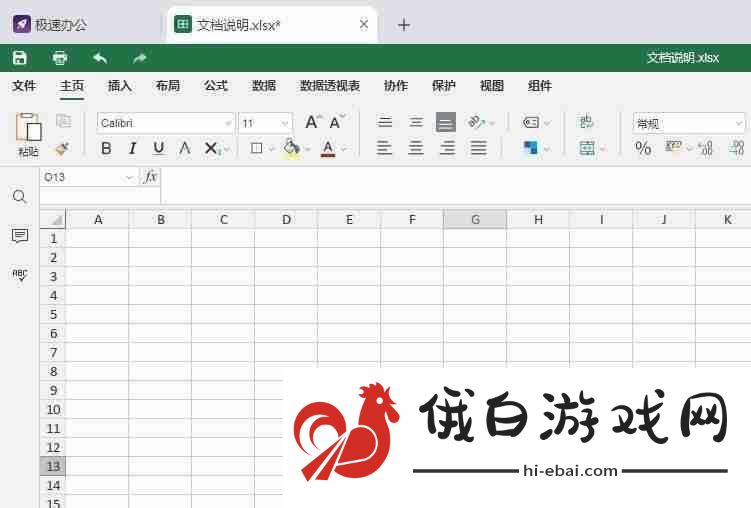Expand the merge cells dropdown arrow
This screenshot has height=508, width=751.
coord(602,149)
